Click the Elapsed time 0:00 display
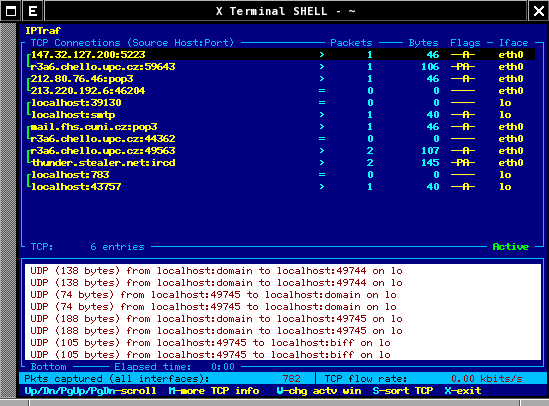This screenshot has width=549, height=406. click(x=174, y=367)
